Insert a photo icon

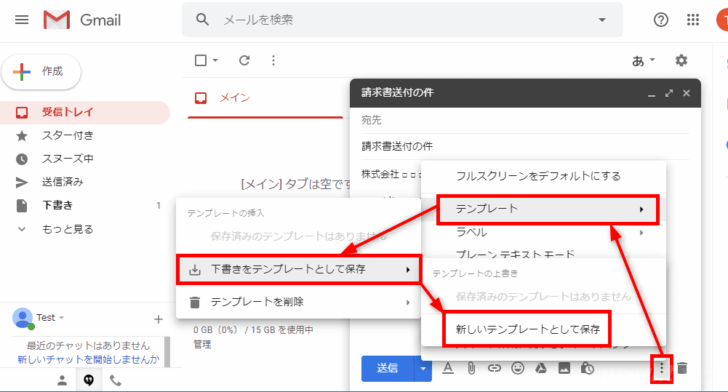click(x=564, y=368)
